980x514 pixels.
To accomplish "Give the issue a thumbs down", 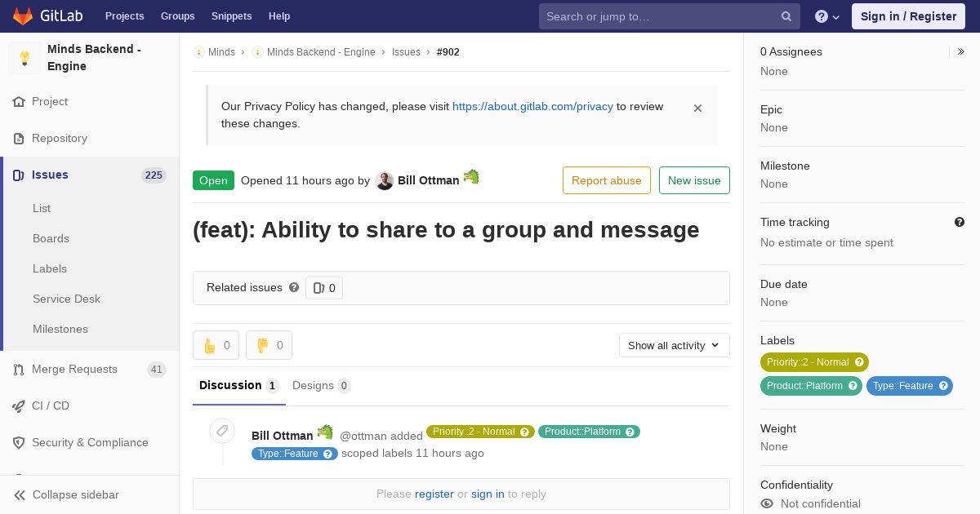I will [269, 345].
